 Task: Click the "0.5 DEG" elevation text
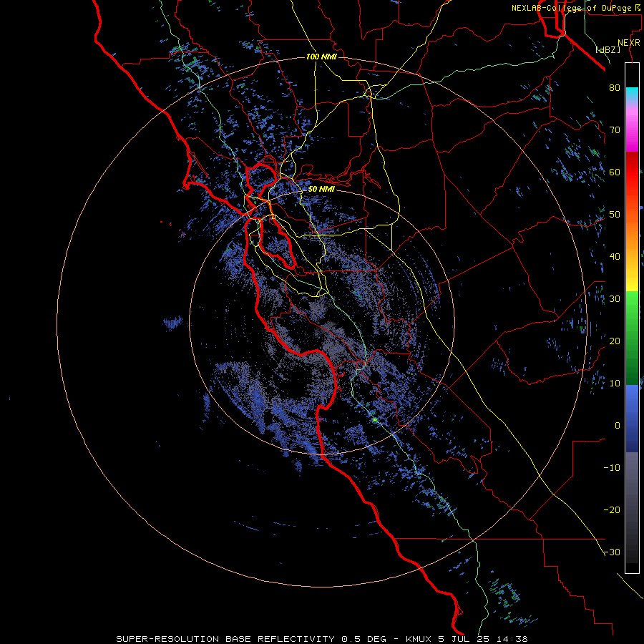tap(364, 639)
